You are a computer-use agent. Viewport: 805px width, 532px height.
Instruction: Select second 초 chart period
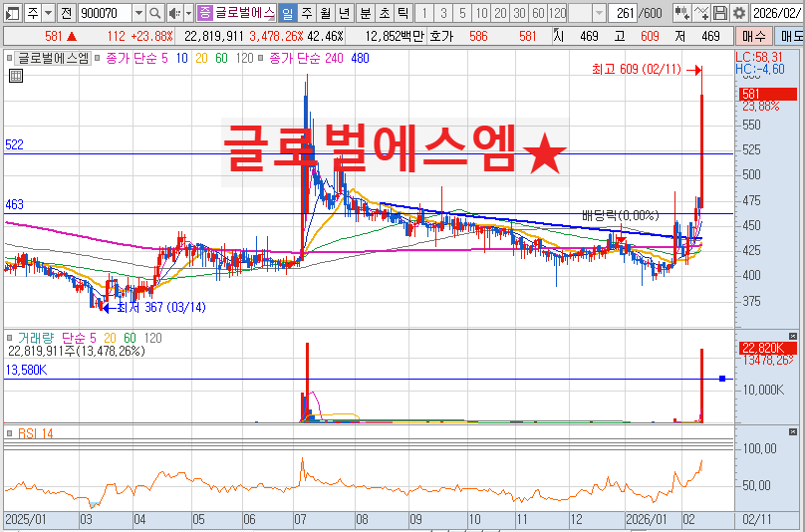(x=384, y=13)
